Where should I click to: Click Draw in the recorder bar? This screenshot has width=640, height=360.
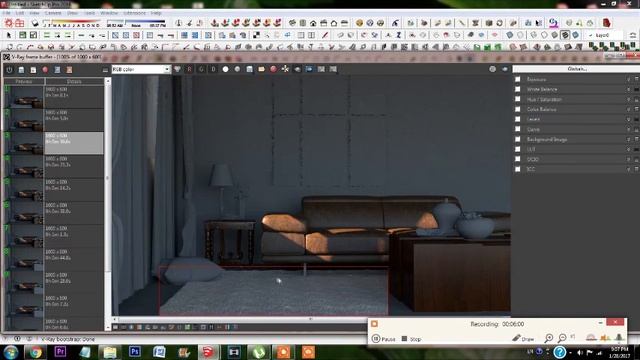523,338
